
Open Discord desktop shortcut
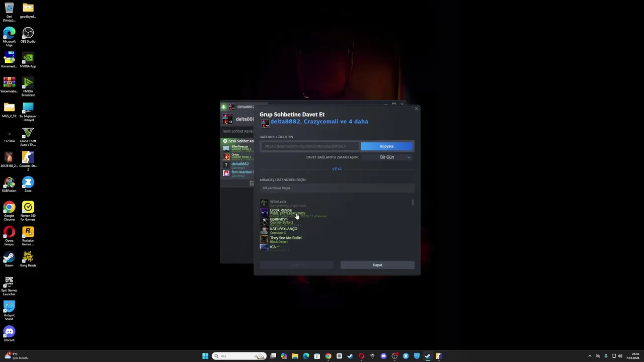coord(9,333)
